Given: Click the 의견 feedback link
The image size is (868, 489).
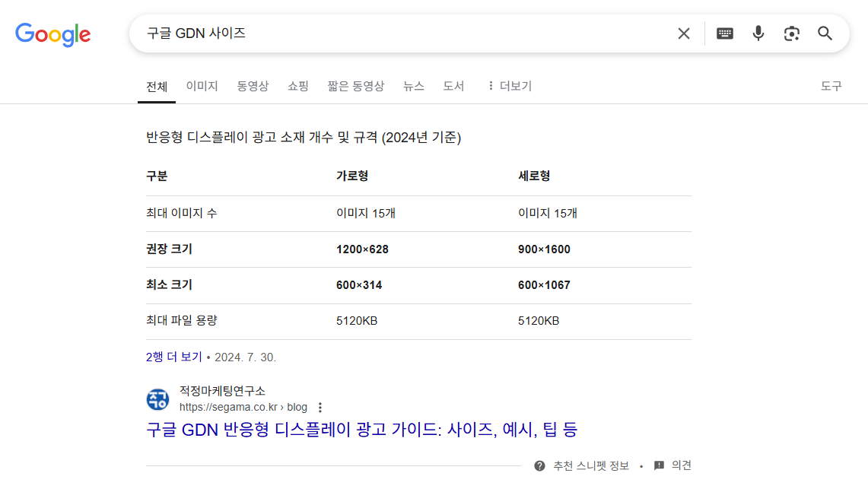Looking at the screenshot, I should tap(682, 465).
